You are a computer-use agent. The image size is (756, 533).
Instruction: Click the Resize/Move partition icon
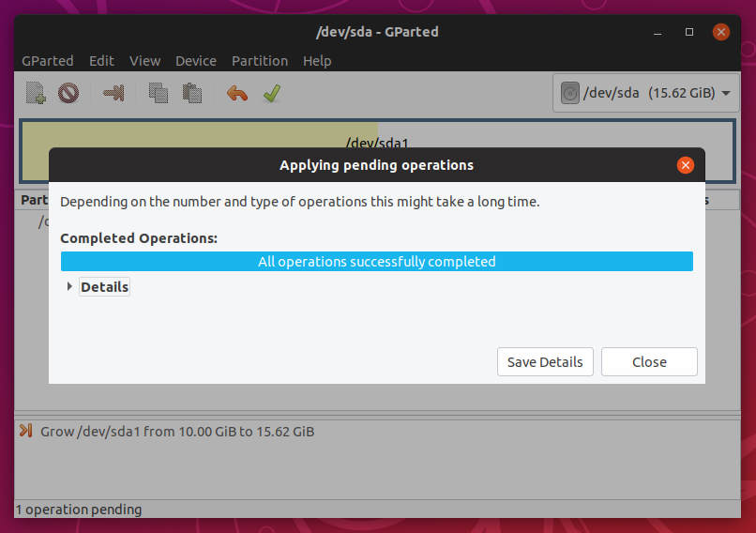point(113,93)
